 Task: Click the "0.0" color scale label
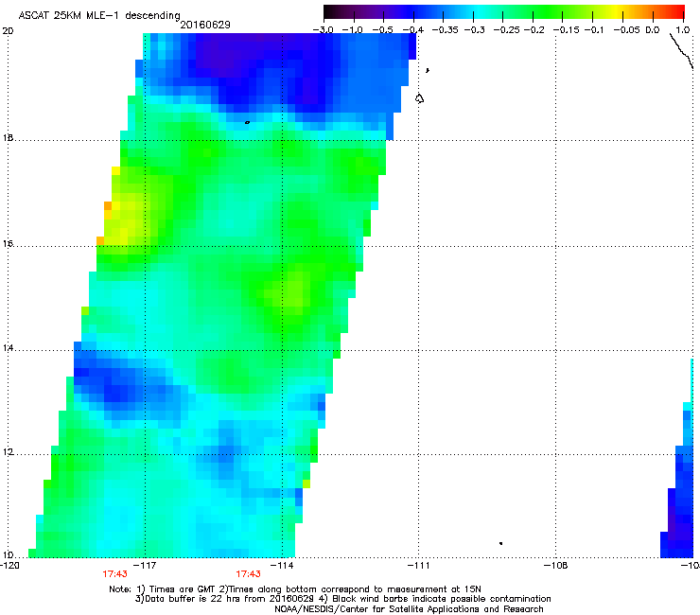pyautogui.click(x=653, y=30)
